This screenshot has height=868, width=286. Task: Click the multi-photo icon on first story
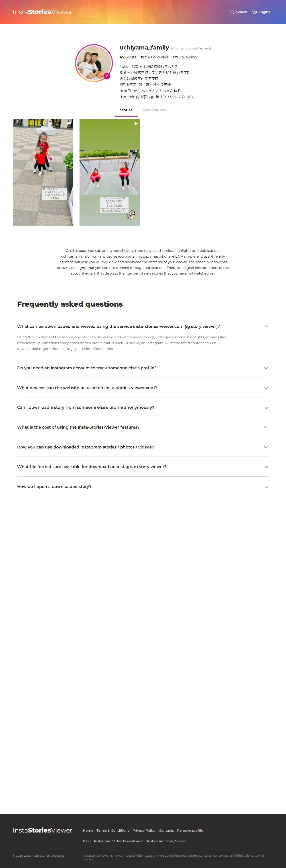click(69, 123)
